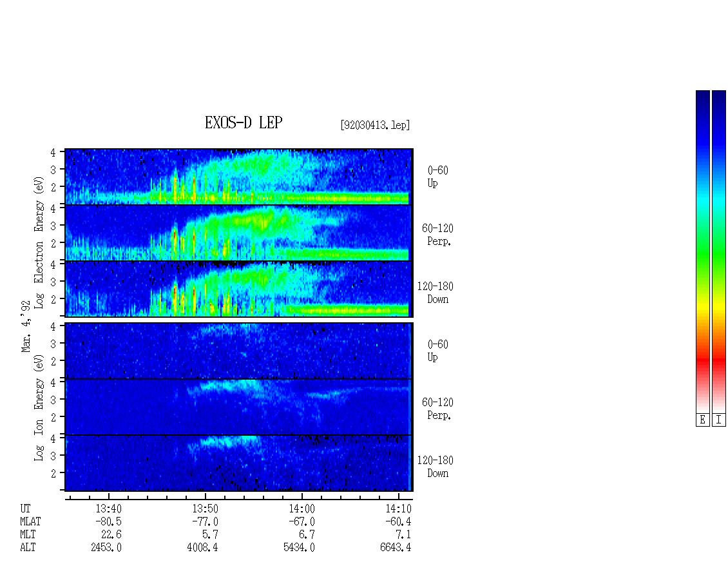The image size is (728, 564).
Task: Click the 60-120 Perp. label beside the ion panel
Action: click(x=437, y=409)
